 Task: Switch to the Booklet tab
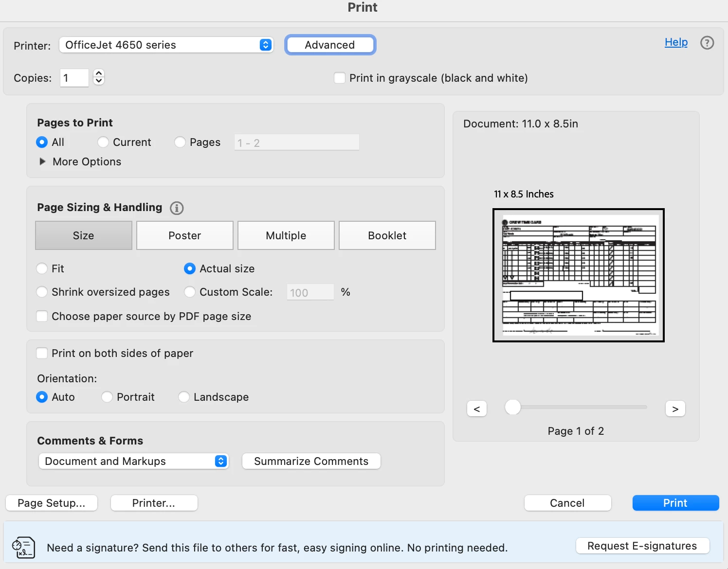pos(387,235)
